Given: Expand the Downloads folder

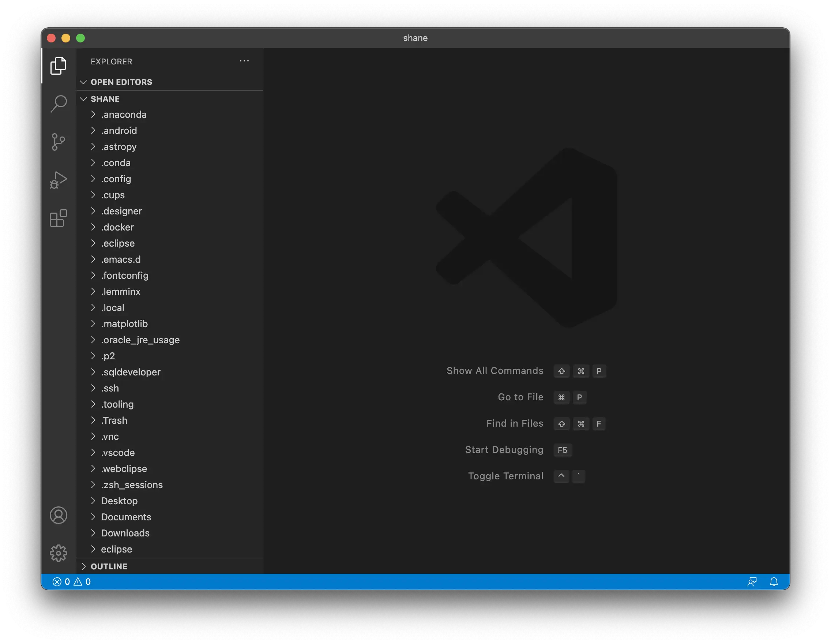Looking at the screenshot, I should click(125, 533).
